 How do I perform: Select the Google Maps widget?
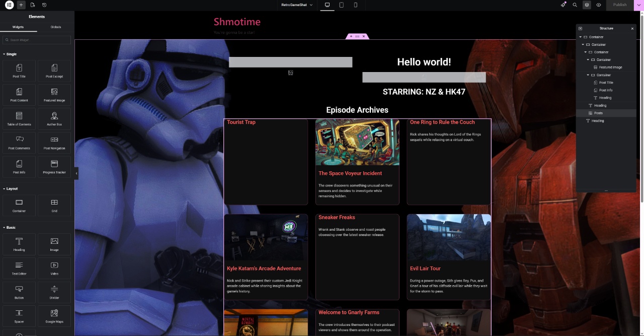click(54, 316)
